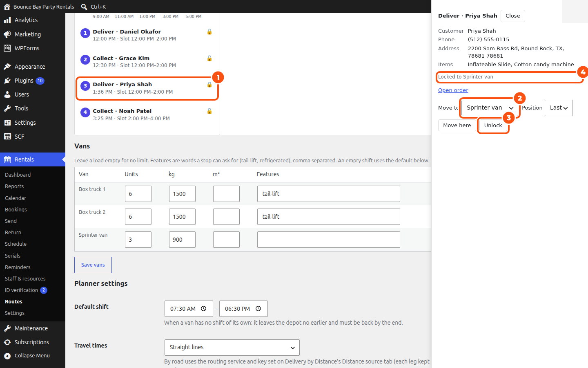Expand the Travel times Straight lines dropdown
The height and width of the screenshot is (368, 588).
(x=232, y=348)
